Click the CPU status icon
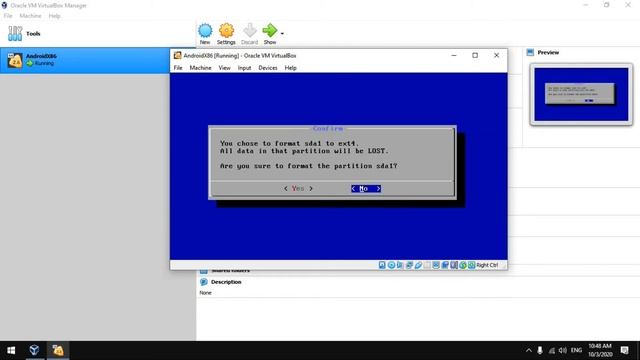 [x=454, y=265]
